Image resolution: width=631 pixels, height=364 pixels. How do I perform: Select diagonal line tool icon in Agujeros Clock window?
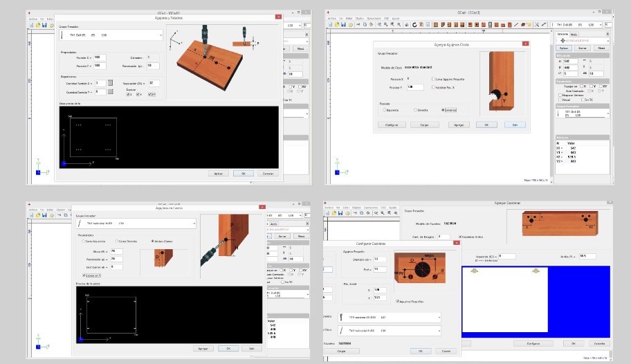(x=516, y=25)
